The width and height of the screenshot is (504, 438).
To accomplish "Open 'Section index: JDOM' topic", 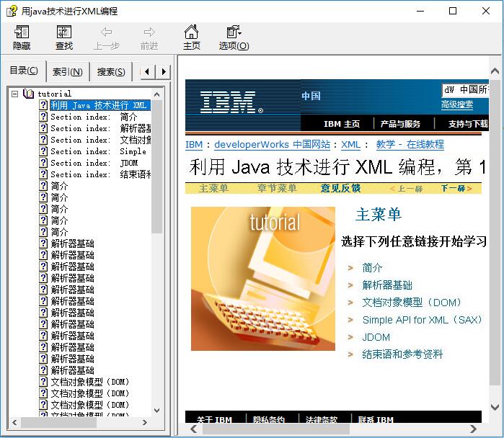I will click(94, 163).
